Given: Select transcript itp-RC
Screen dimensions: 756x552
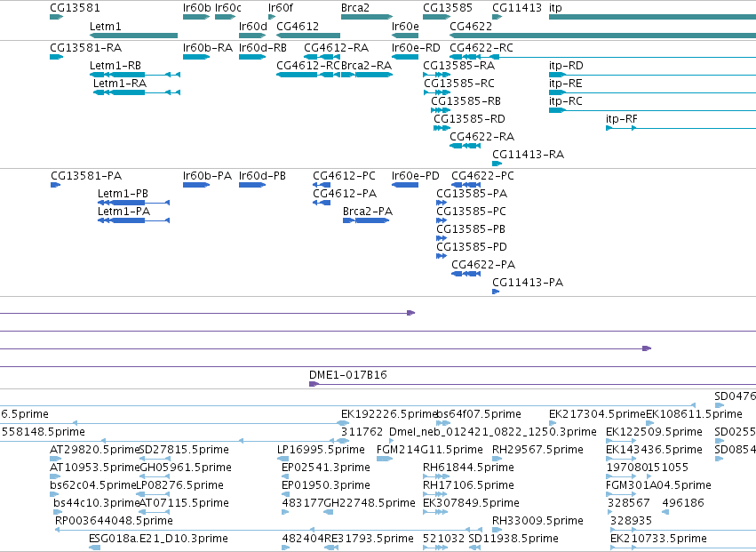Looking at the screenshot, I should coord(566,101).
